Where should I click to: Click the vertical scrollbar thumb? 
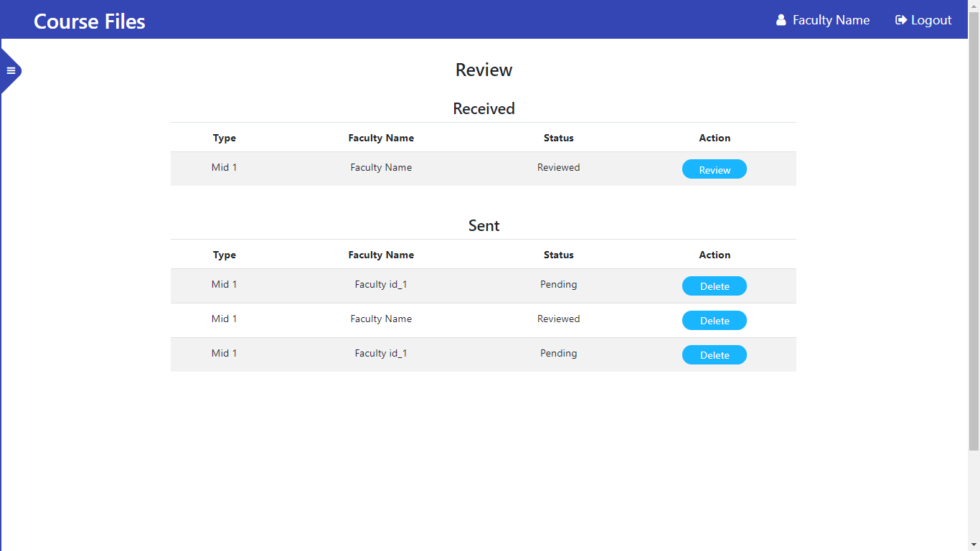click(974, 231)
